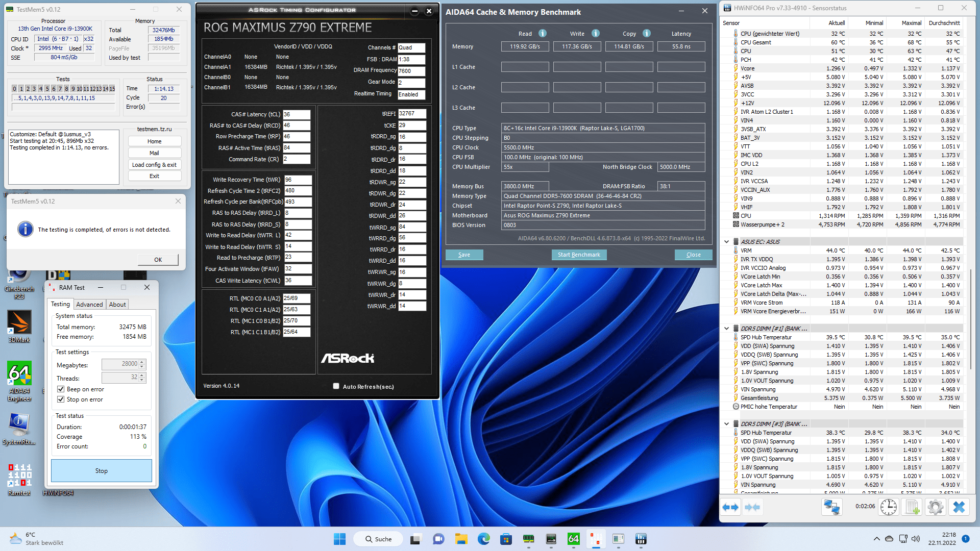This screenshot has width=980, height=551.
Task: Open Microsoft Store from taskbar
Action: click(506, 539)
